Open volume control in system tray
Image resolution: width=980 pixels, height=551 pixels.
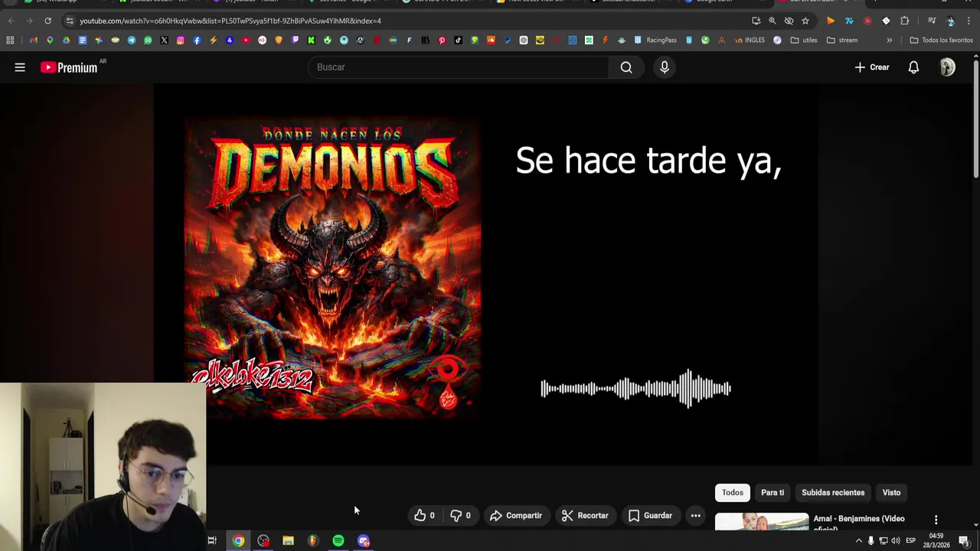896,541
